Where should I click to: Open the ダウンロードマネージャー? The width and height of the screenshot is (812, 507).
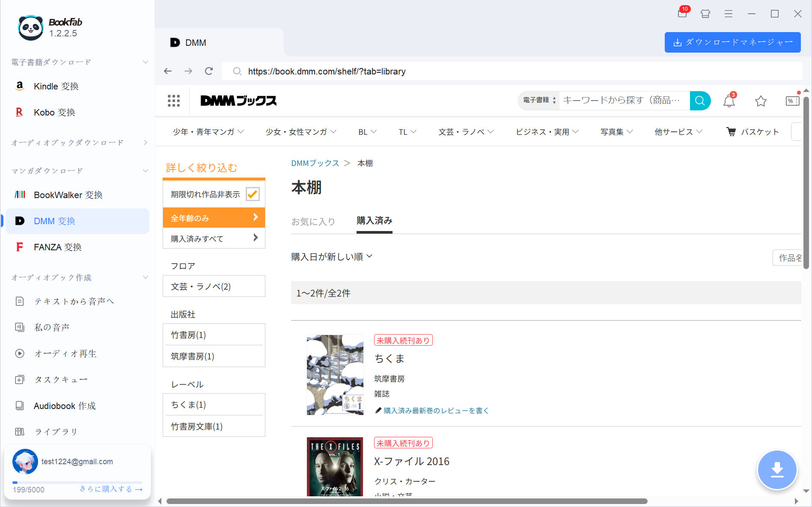pos(732,42)
